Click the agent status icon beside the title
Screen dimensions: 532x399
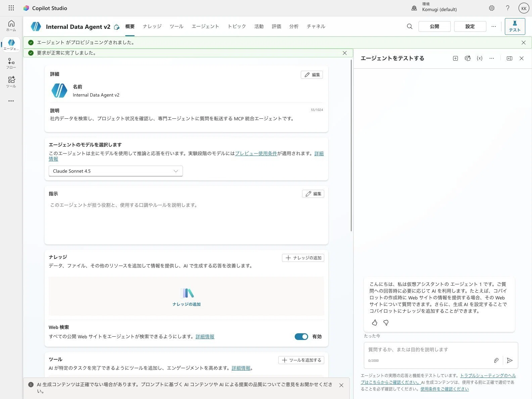(x=116, y=27)
